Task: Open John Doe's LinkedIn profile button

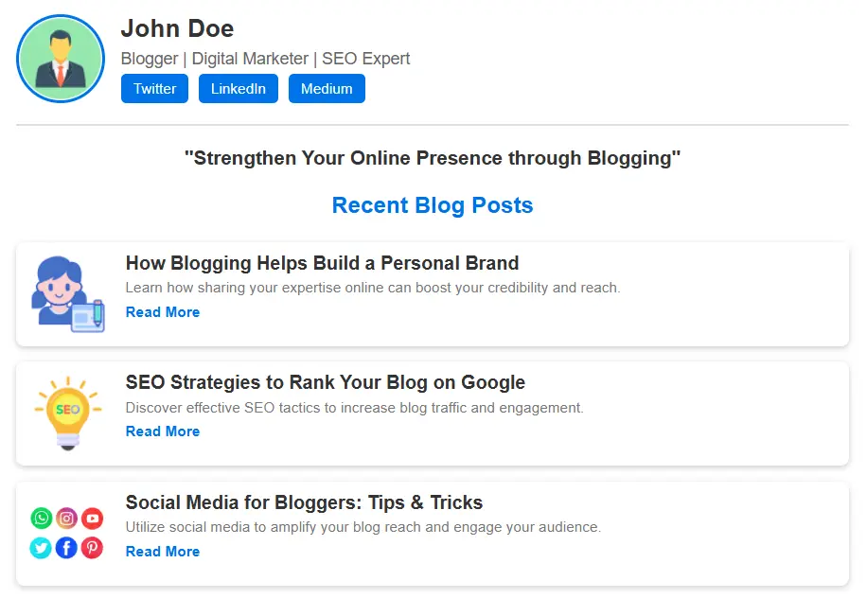Action: [x=238, y=88]
